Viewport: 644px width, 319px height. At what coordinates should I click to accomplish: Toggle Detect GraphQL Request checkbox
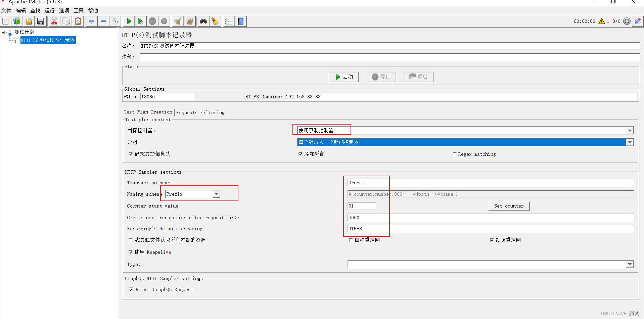131,289
